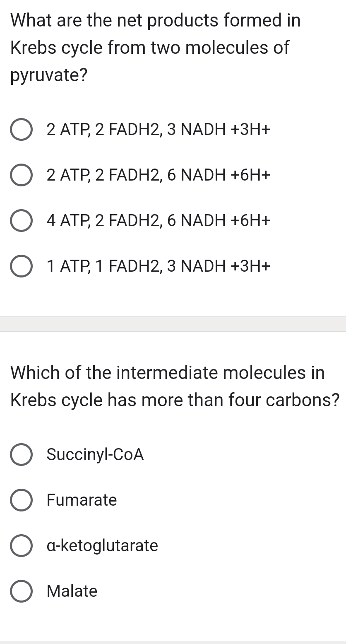Click the label "2 ATP, 2 FADH2, 3 NADH +3H+"

159,130
